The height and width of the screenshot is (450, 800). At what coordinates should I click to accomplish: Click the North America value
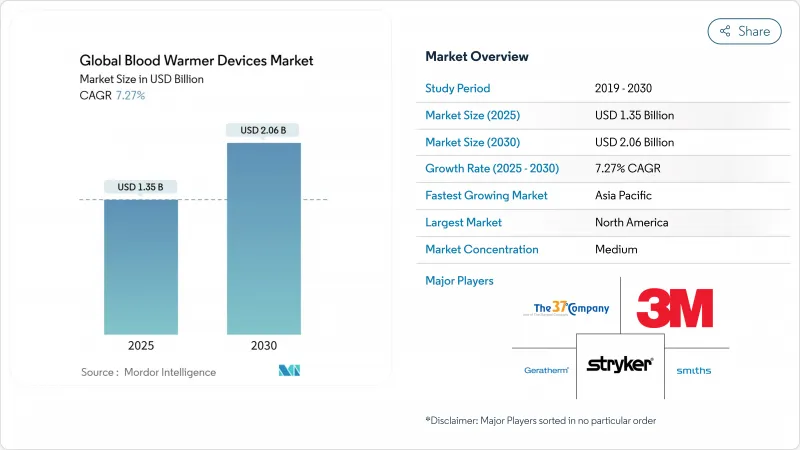click(630, 222)
